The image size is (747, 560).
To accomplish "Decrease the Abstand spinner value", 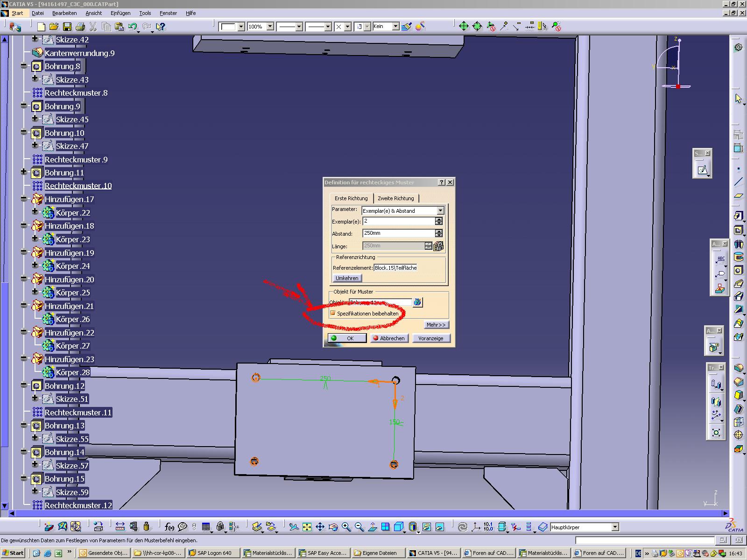I will point(439,235).
